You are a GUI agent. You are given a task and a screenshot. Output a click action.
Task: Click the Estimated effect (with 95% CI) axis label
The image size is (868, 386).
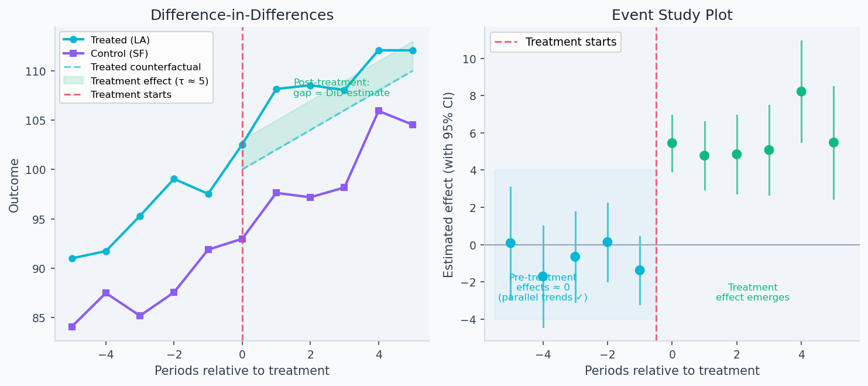pos(449,185)
